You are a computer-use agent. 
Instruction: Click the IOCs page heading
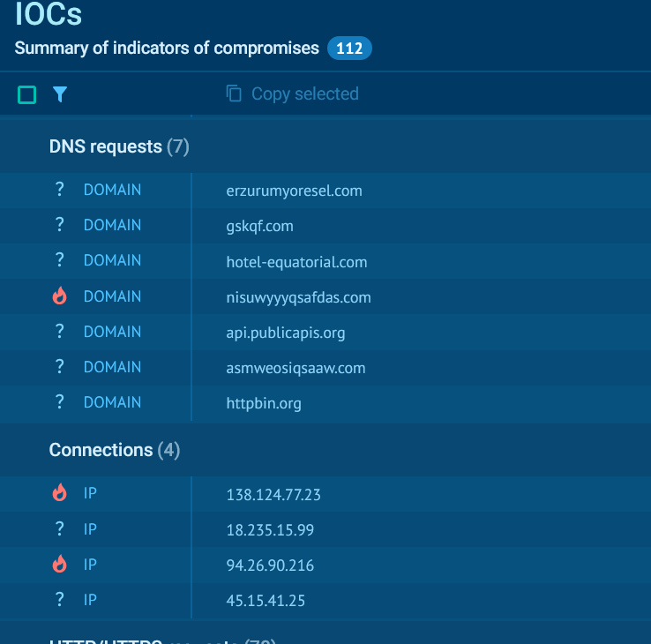[x=49, y=14]
